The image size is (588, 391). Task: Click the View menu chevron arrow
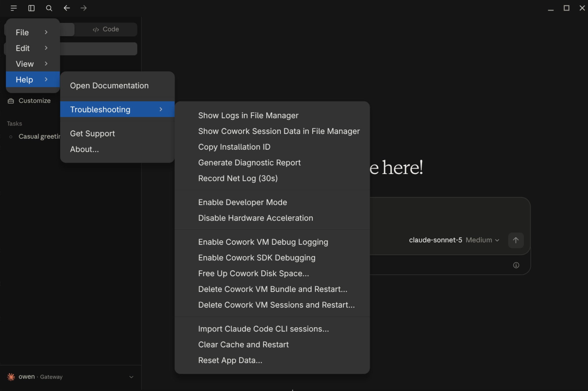click(x=46, y=64)
